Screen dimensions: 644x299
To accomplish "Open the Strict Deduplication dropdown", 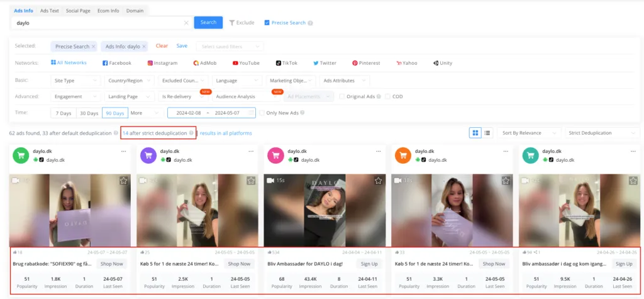I will click(602, 133).
